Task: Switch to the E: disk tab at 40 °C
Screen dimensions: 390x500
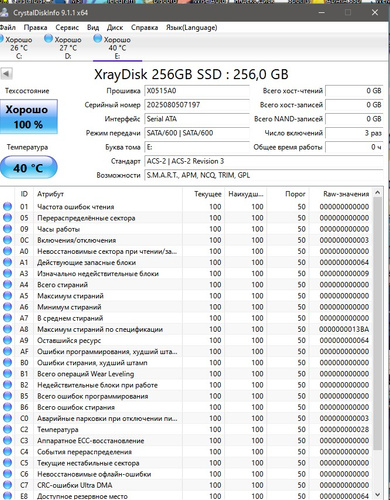Action: (x=117, y=48)
